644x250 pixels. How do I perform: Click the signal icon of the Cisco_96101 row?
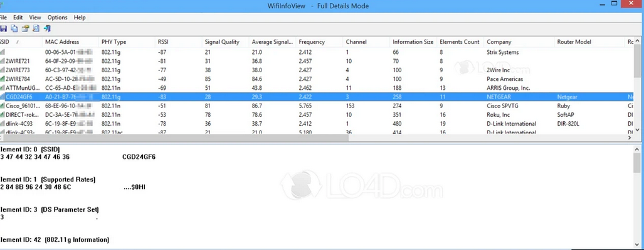(2, 106)
